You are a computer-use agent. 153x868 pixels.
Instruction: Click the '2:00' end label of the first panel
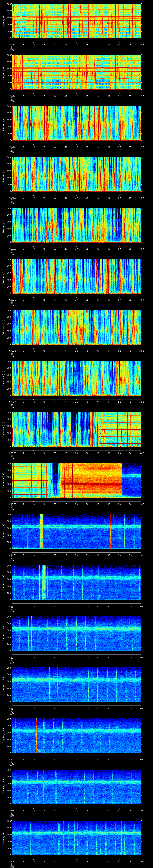141,44
